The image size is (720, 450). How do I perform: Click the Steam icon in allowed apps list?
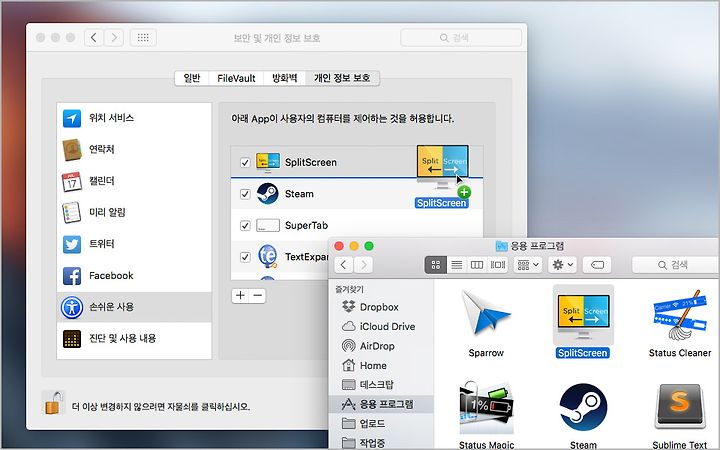click(268, 194)
